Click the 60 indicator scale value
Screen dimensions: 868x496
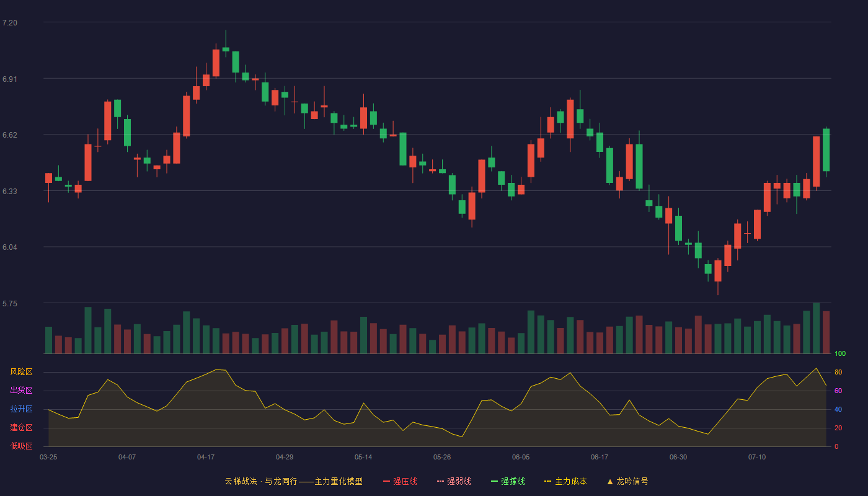[x=838, y=391]
